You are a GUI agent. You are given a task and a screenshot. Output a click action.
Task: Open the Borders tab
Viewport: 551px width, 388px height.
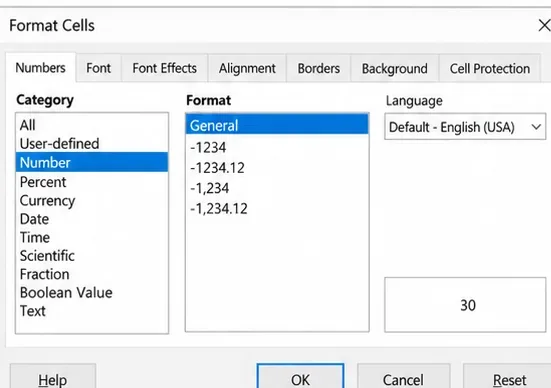(x=318, y=68)
